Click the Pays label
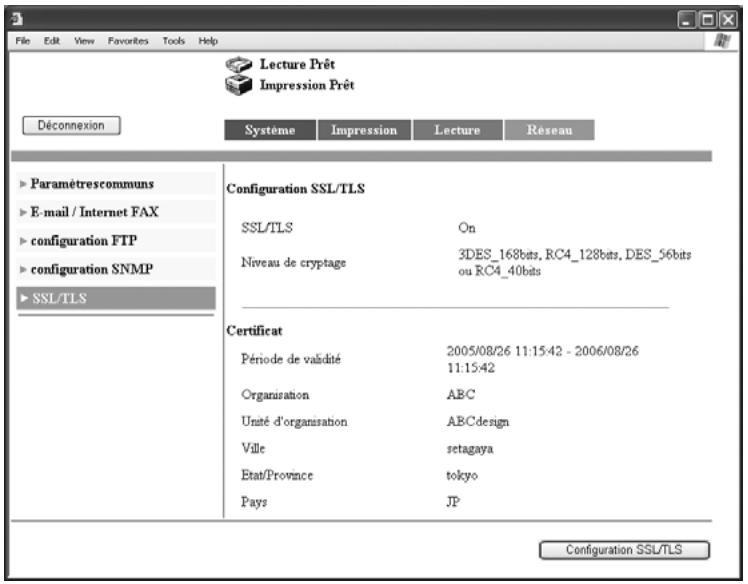 click(x=254, y=502)
